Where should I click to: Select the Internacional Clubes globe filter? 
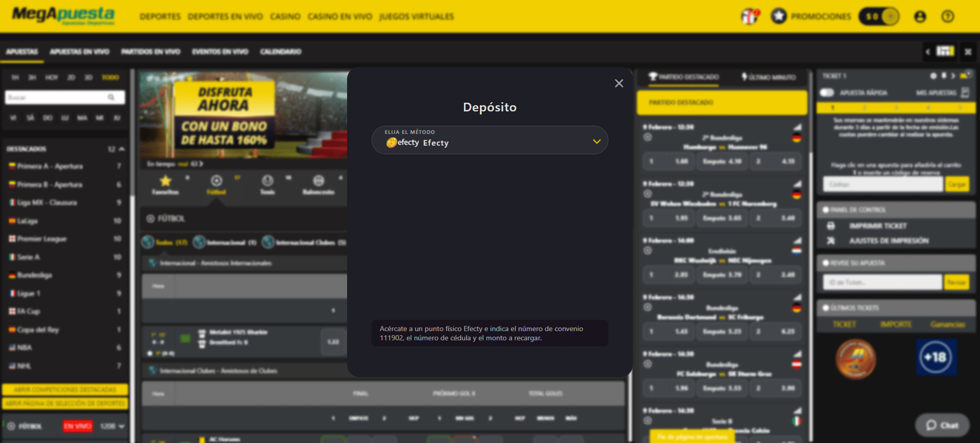(x=268, y=242)
